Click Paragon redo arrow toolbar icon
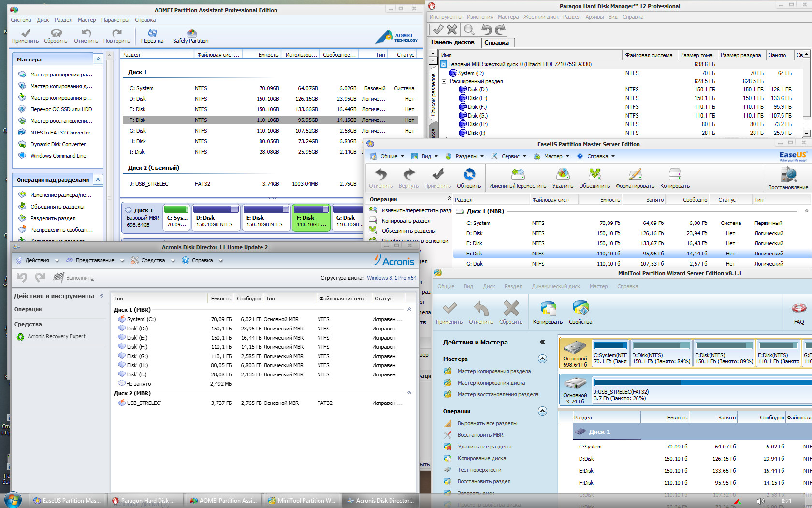This screenshot has width=812, height=508. (x=501, y=30)
